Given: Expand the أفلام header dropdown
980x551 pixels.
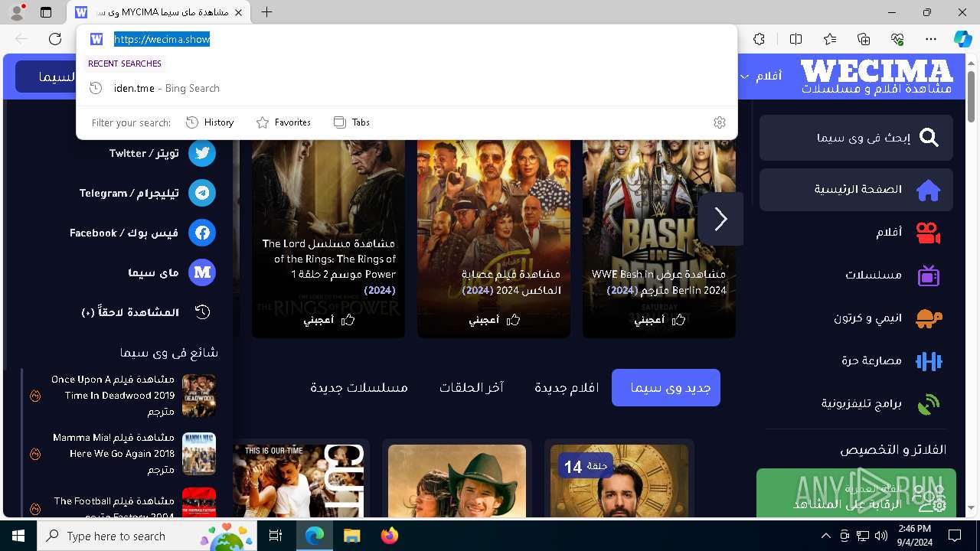Looking at the screenshot, I should [762, 76].
